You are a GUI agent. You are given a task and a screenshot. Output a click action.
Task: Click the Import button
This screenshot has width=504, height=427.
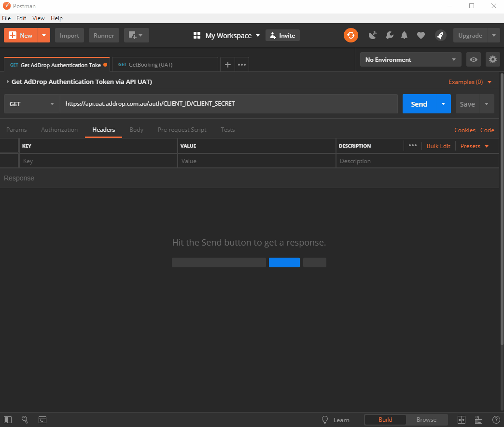pyautogui.click(x=70, y=35)
